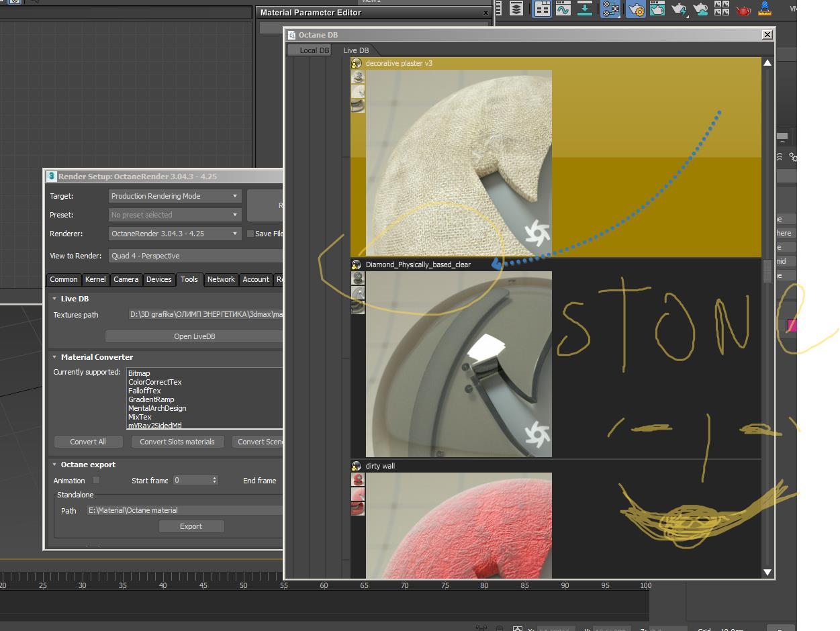Click the red teapot toolbar icon
Image resolution: width=840 pixels, height=631 pixels.
coord(743,9)
